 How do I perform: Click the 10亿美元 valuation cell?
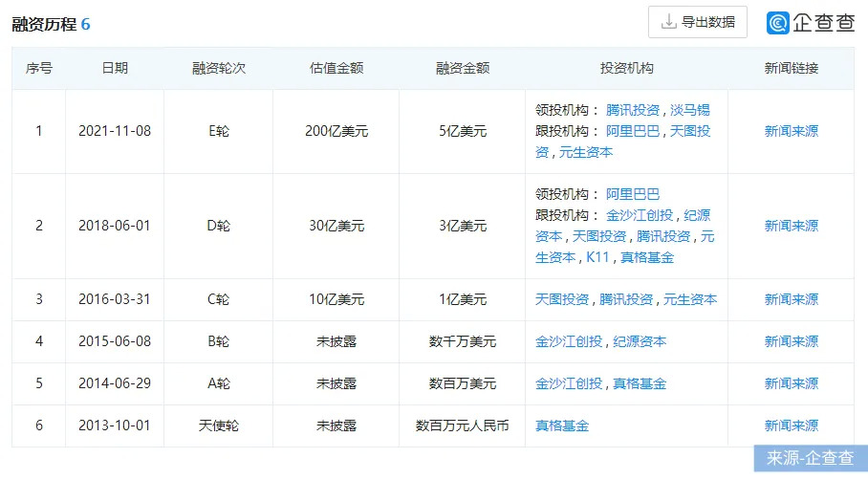[x=336, y=299]
